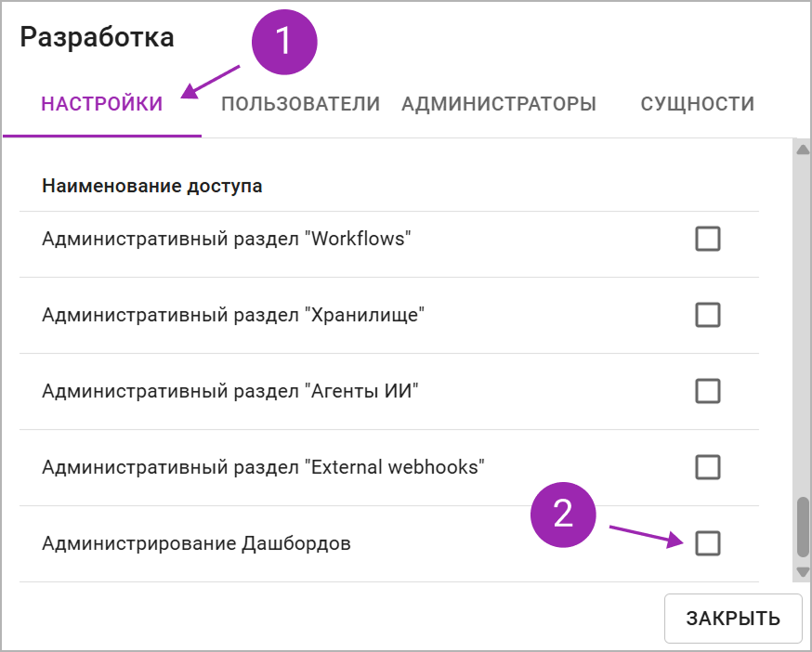Click the "Наименование доступа" column header
The width and height of the screenshot is (812, 652).
click(151, 186)
